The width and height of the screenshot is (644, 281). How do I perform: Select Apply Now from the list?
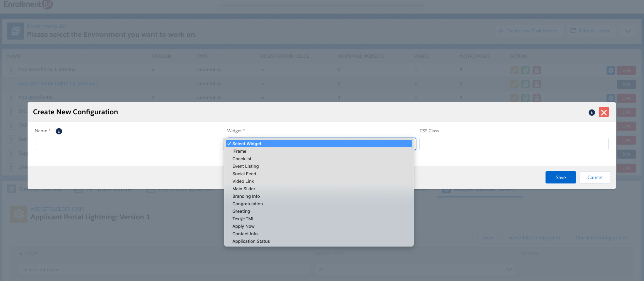tap(243, 226)
